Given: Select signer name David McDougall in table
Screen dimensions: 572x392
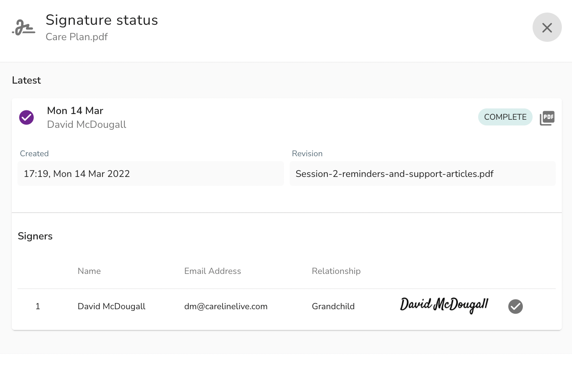Looking at the screenshot, I should point(111,306).
